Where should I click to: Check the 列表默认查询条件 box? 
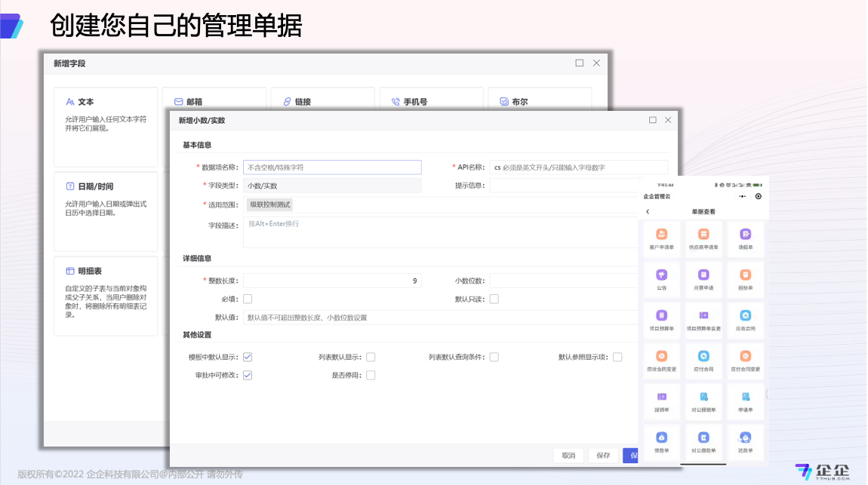494,357
